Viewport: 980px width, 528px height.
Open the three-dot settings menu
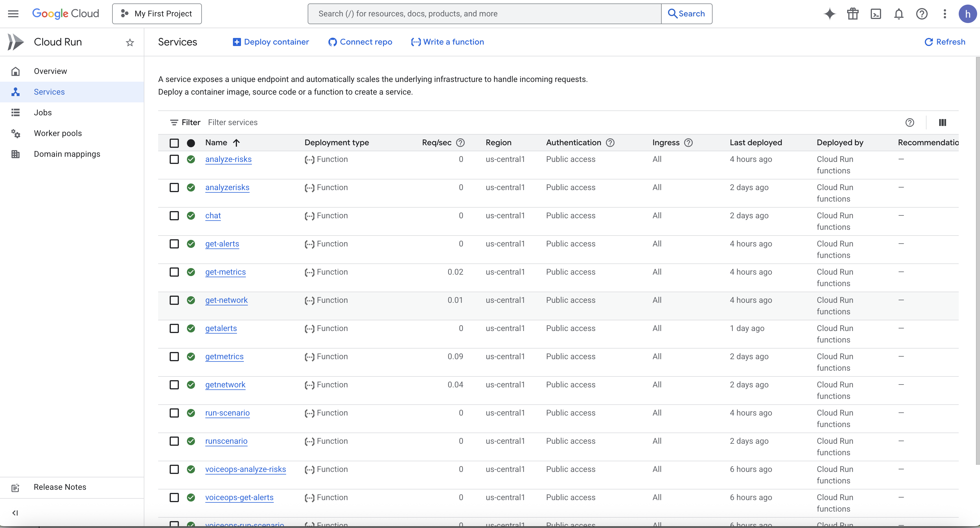click(x=945, y=14)
